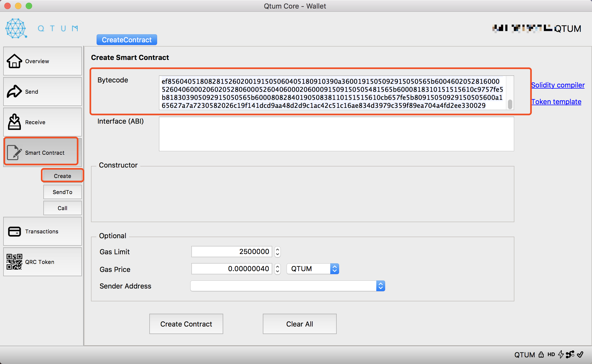Click the HD wallet indicator
Image resolution: width=592 pixels, height=364 pixels.
[x=551, y=355]
